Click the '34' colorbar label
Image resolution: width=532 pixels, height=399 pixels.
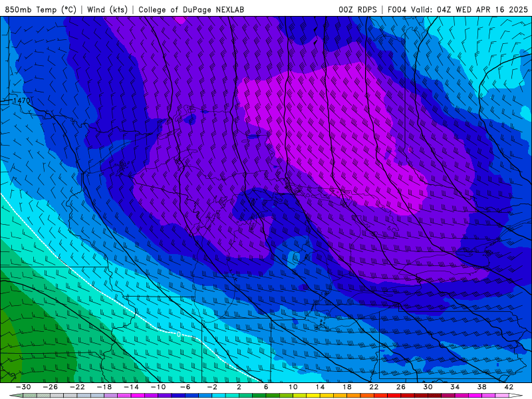(455, 387)
